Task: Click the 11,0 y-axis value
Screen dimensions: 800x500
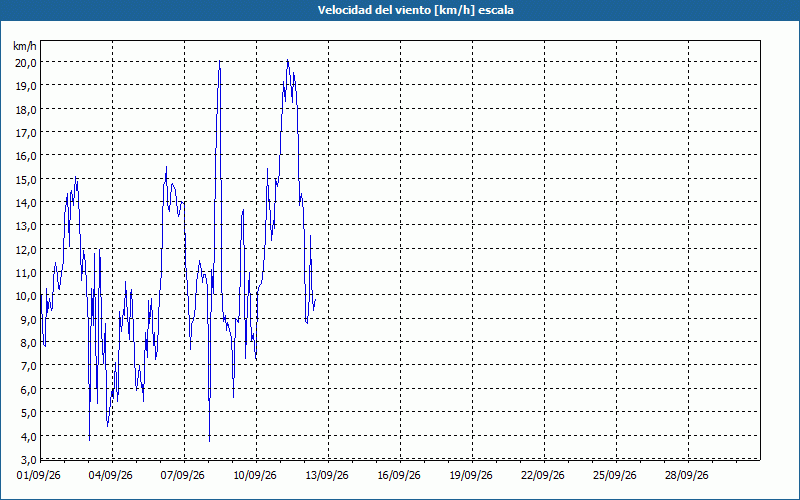Action: 26,273
